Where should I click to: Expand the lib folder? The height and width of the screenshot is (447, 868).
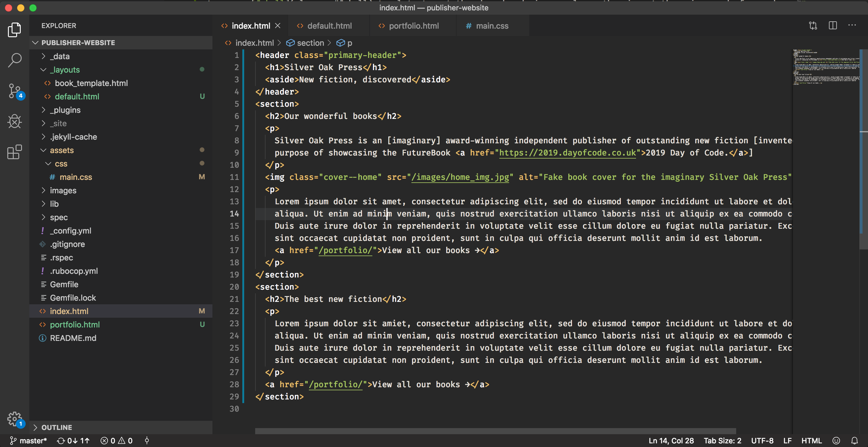(121, 204)
